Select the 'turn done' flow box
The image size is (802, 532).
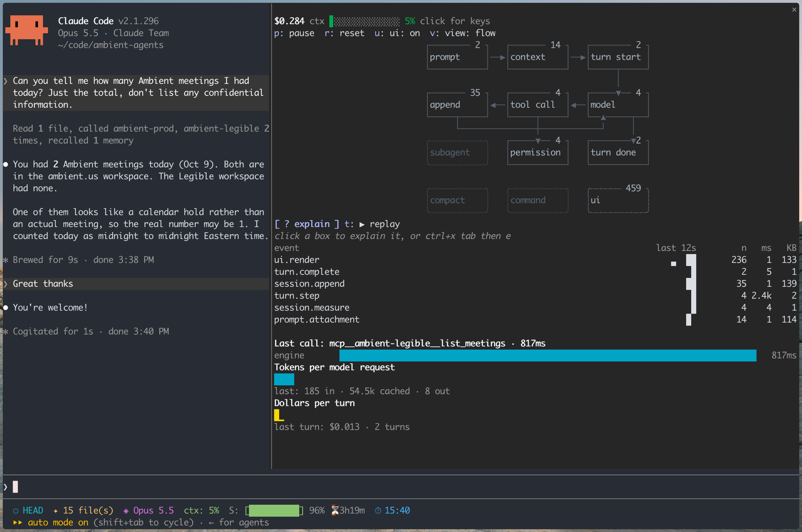618,152
